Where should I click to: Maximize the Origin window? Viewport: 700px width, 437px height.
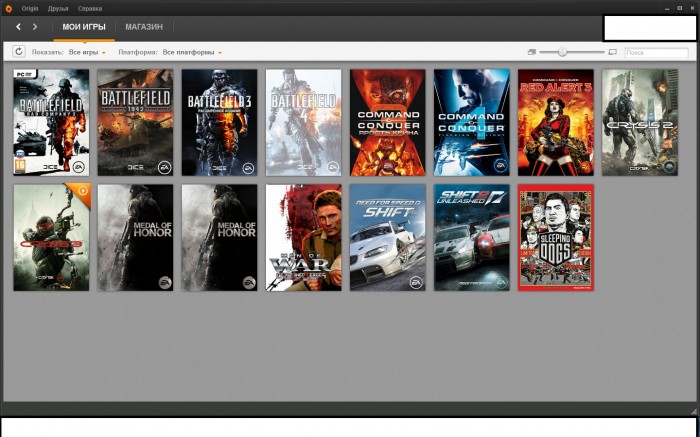click(679, 8)
